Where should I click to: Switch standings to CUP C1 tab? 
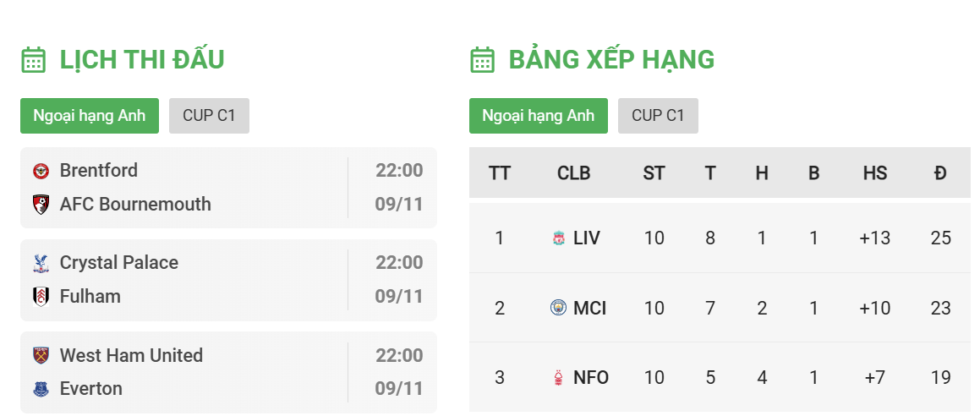(658, 116)
